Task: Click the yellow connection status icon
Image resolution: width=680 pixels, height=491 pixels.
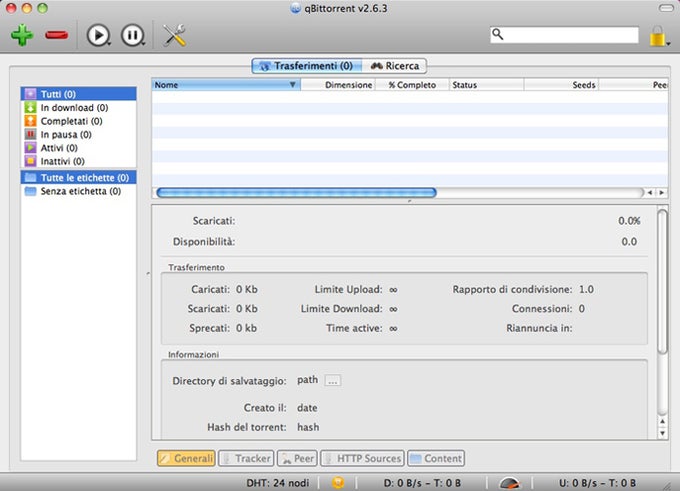Action: click(x=338, y=482)
